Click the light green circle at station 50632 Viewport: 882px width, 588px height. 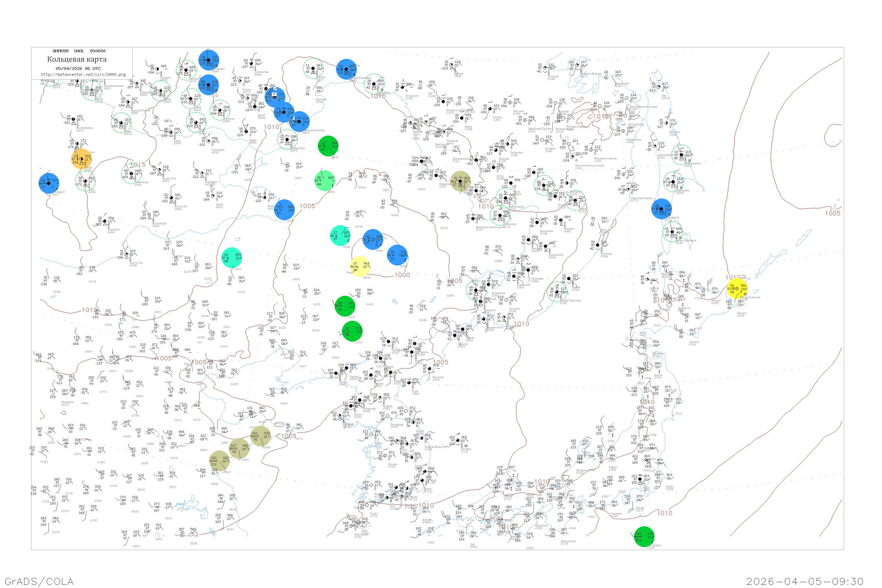coord(325,181)
